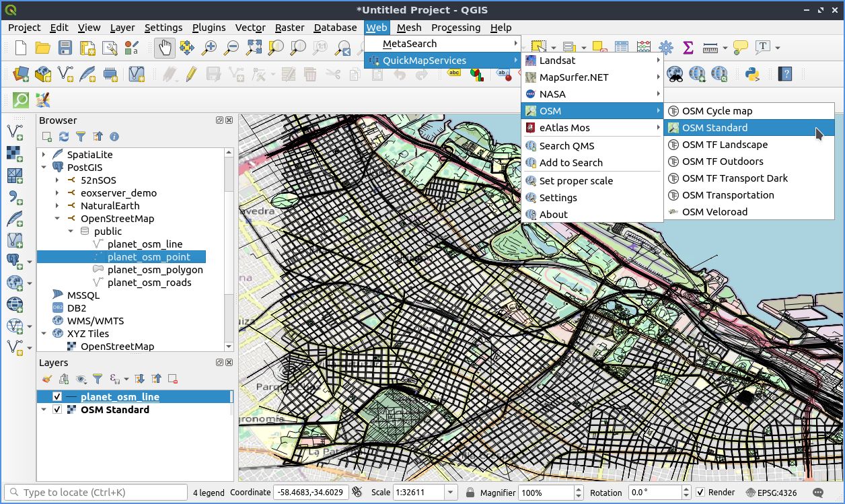Hide the planet_osm_line layer
The width and height of the screenshot is (845, 504).
[x=57, y=396]
